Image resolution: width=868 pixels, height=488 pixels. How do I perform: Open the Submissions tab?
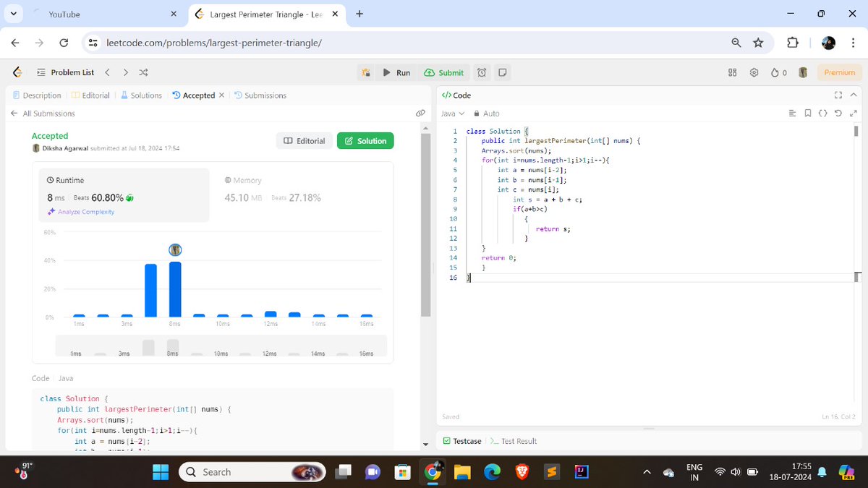point(260,95)
